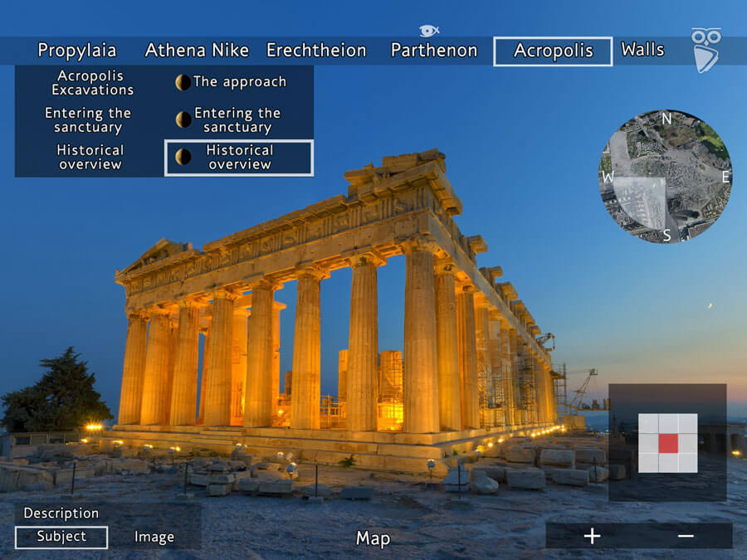Image resolution: width=747 pixels, height=560 pixels.
Task: Select the Subject view option
Action: [61, 537]
